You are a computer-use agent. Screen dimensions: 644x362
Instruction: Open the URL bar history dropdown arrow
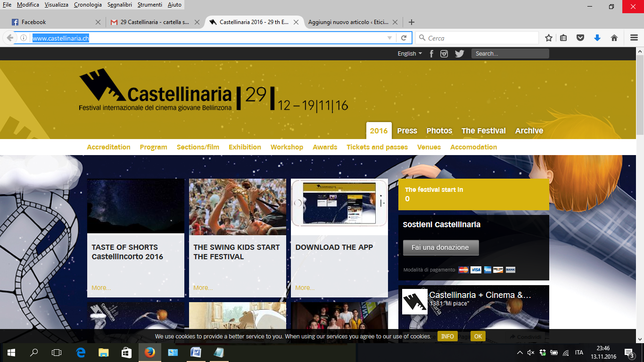[x=390, y=38]
